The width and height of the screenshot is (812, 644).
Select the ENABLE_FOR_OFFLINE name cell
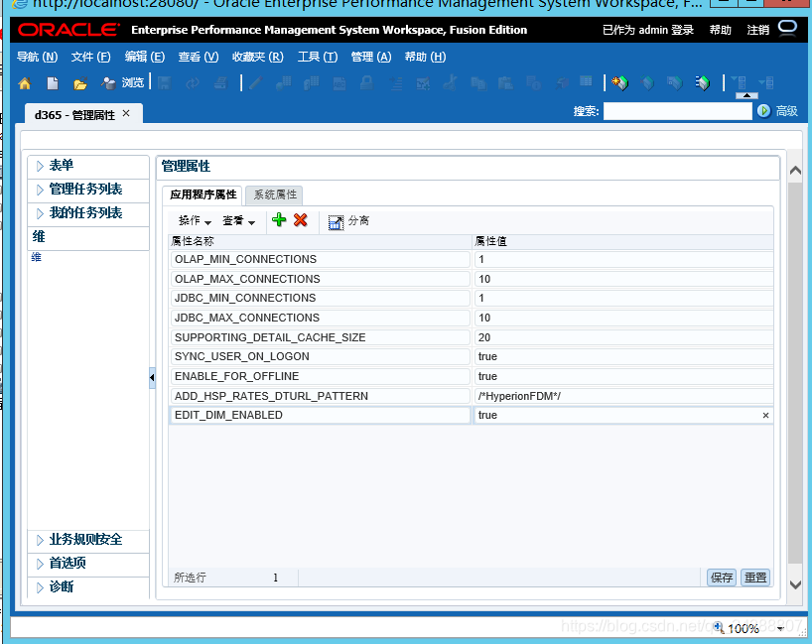tap(320, 376)
